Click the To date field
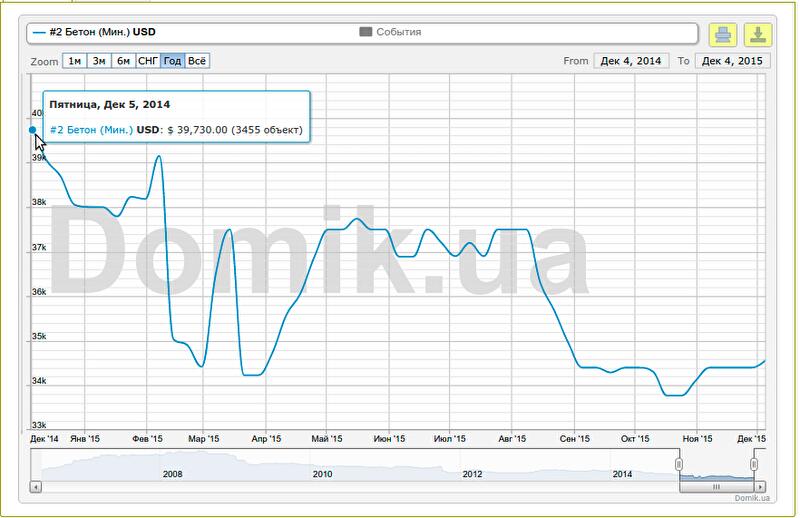800x518 pixels. [x=732, y=61]
